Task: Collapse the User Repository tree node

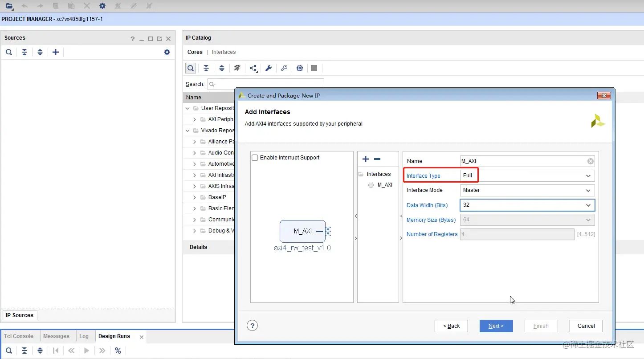Action: point(188,108)
